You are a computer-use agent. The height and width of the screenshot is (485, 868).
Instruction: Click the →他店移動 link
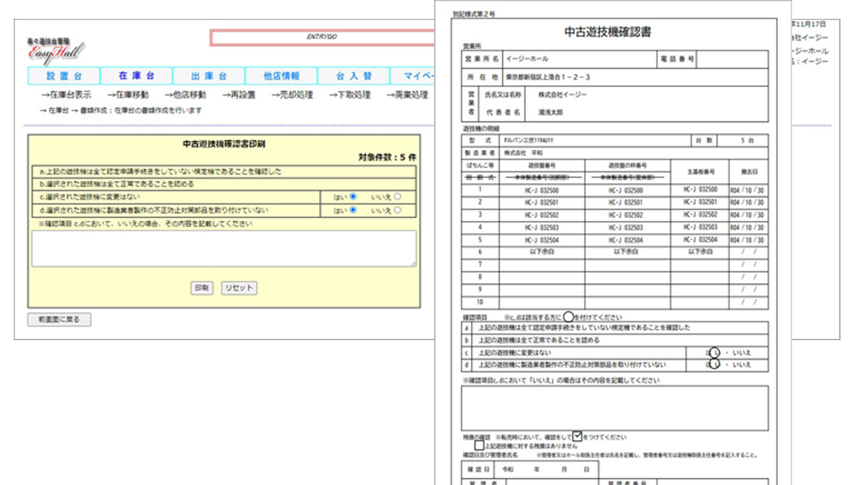pyautogui.click(x=184, y=95)
